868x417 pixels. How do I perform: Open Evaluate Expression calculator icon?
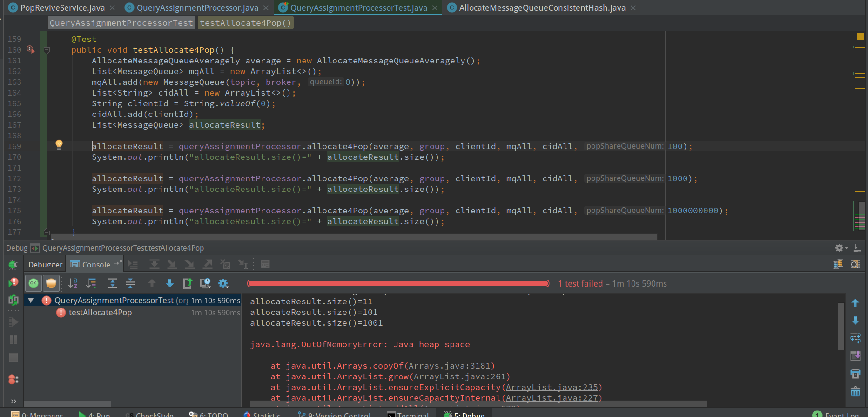coord(265,265)
